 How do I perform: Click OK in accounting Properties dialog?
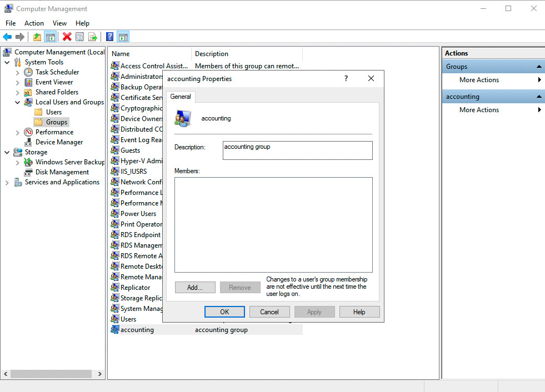224,312
